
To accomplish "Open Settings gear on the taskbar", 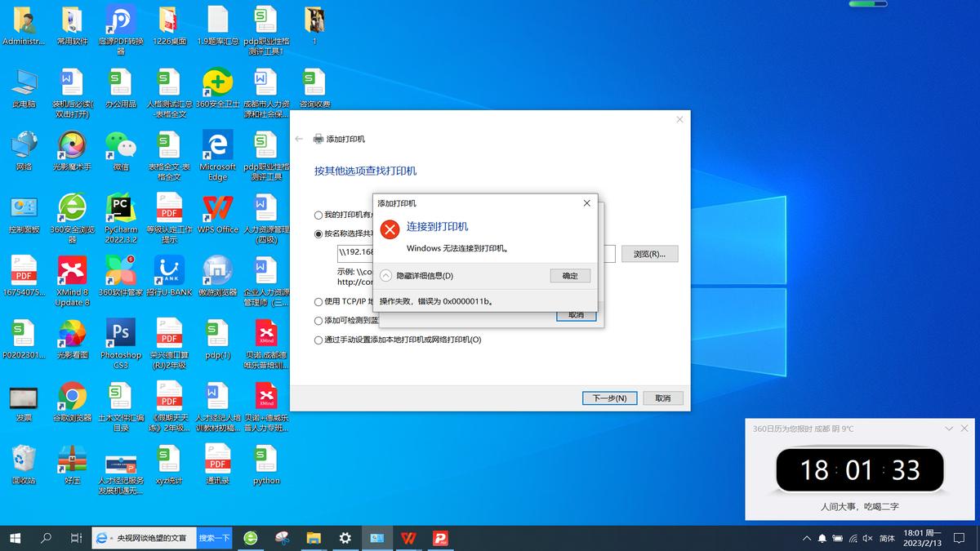I will 345,538.
